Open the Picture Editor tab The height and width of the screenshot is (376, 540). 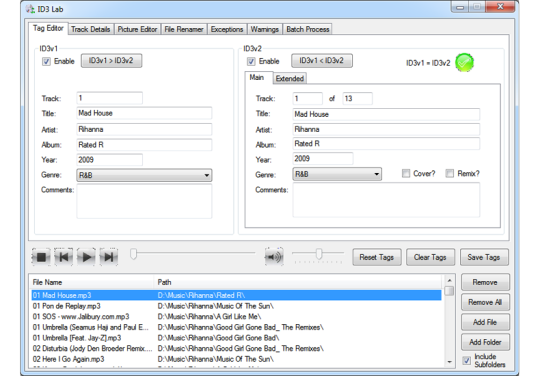pos(137,29)
